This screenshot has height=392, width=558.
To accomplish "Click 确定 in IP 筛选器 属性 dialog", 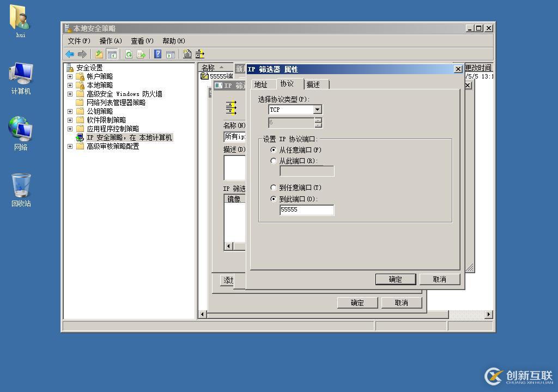I will 396,279.
